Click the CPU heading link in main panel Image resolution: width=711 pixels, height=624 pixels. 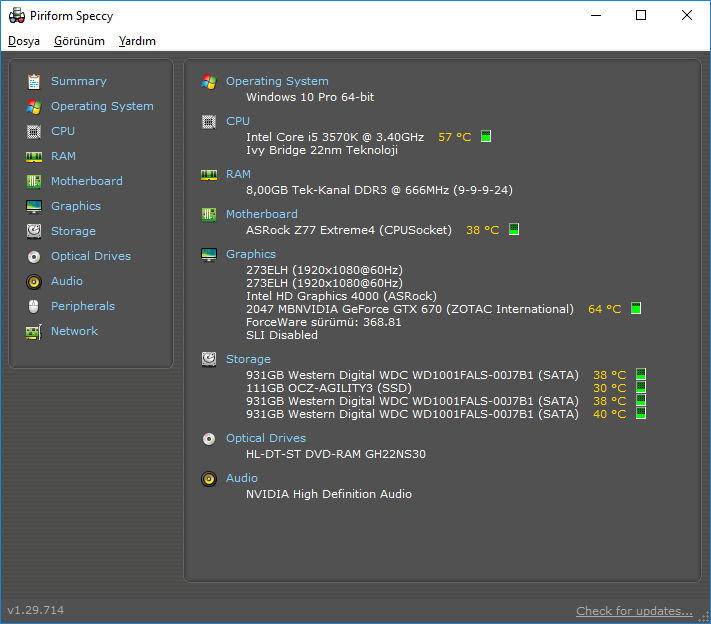pyautogui.click(x=238, y=121)
